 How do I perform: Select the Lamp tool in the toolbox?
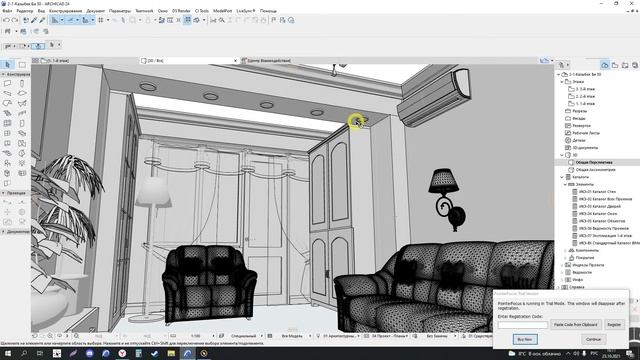click(22, 163)
